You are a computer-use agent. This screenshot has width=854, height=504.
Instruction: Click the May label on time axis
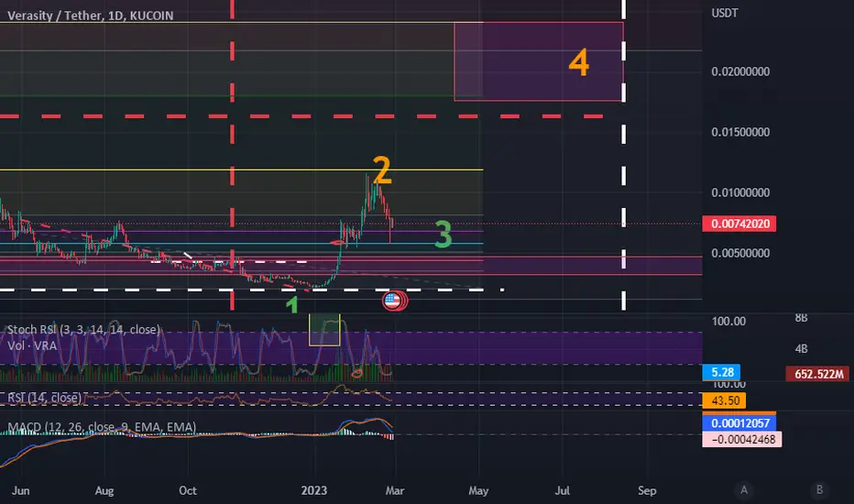coord(478,490)
